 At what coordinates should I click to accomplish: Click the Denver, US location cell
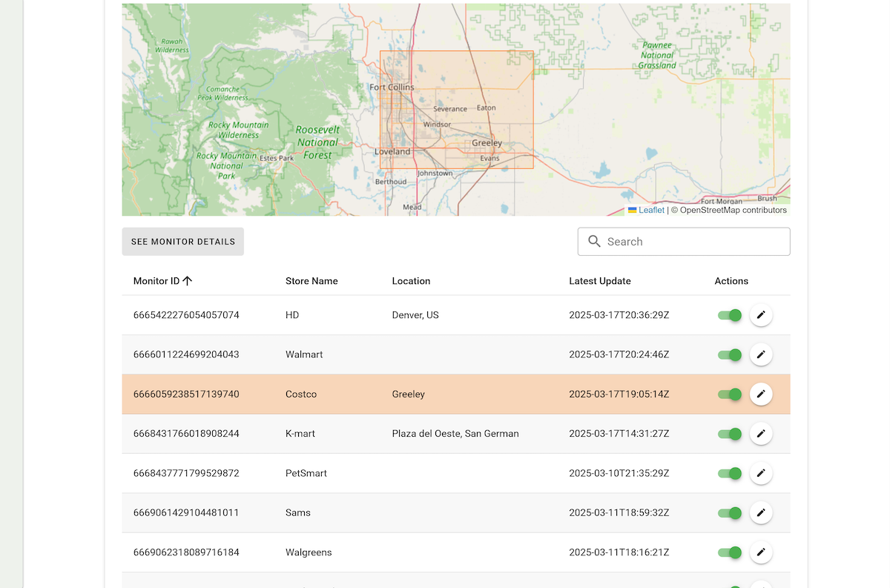coord(415,315)
